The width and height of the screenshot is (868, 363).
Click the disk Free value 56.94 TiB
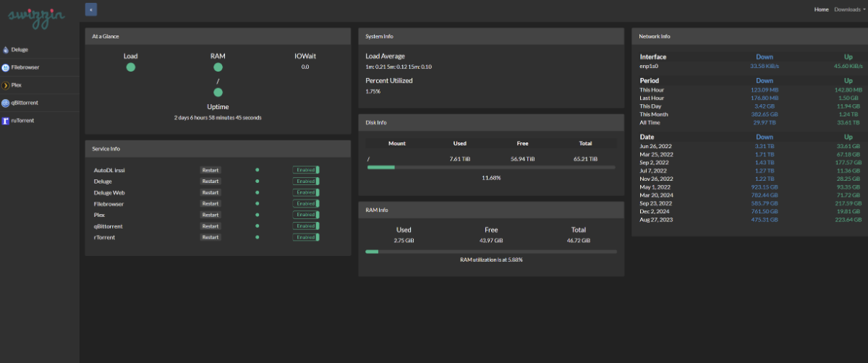[x=523, y=158]
